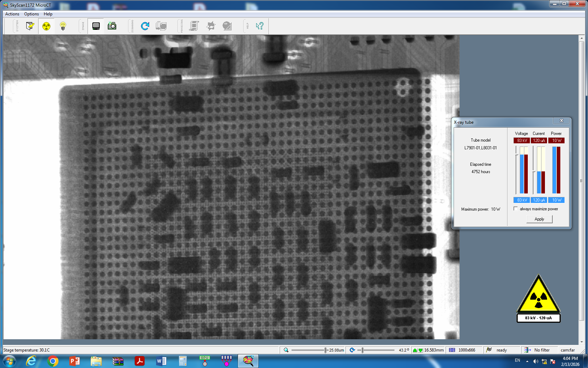The image size is (588, 368).
Task: Click the Current slider in X-ray tube dialog
Action: click(533, 171)
